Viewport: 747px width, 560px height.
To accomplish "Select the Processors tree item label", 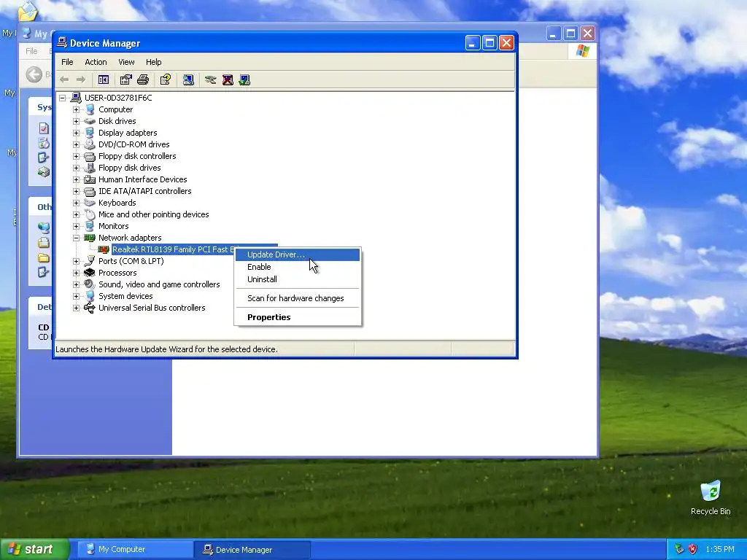I will 117,273.
